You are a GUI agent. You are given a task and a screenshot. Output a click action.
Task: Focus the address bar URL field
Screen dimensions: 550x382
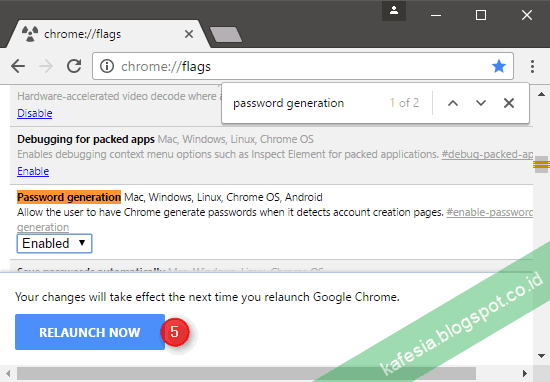[x=302, y=66]
